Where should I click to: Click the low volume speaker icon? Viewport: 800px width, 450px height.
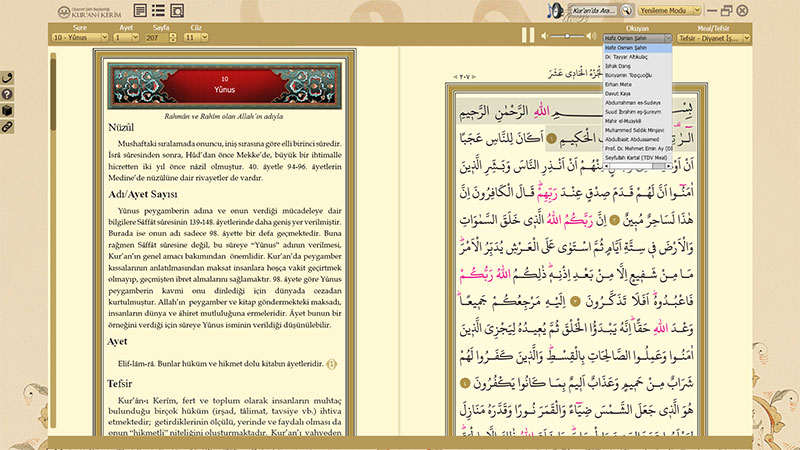[544, 36]
